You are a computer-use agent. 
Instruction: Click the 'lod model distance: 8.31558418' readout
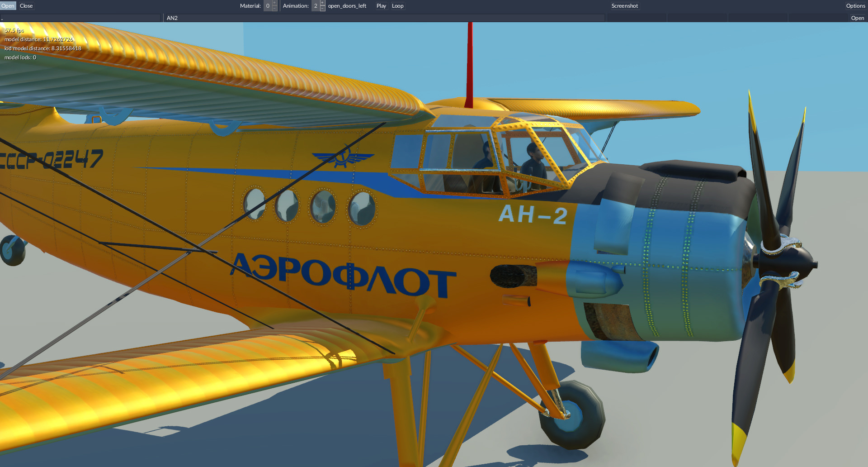coord(43,48)
